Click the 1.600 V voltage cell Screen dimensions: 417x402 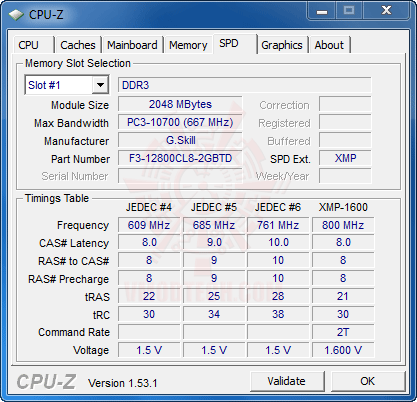(x=343, y=350)
